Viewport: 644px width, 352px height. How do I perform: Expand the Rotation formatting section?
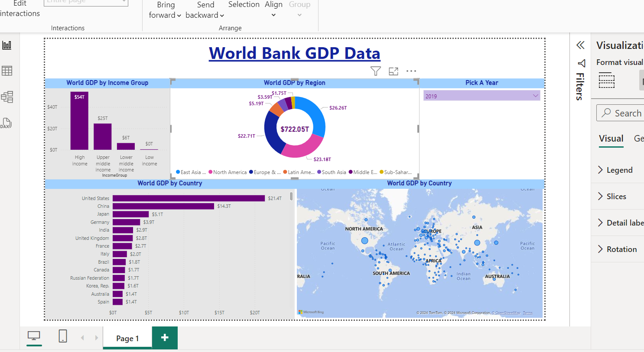(x=618, y=249)
